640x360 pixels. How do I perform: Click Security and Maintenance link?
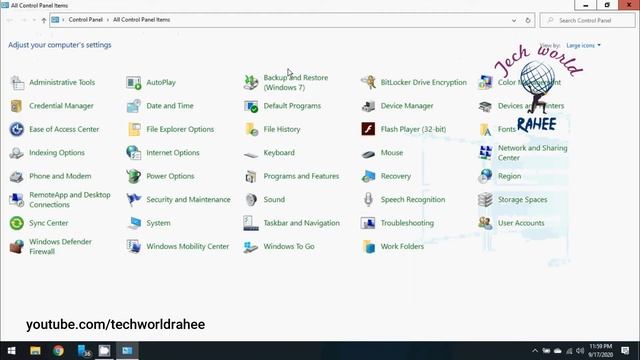[188, 200]
